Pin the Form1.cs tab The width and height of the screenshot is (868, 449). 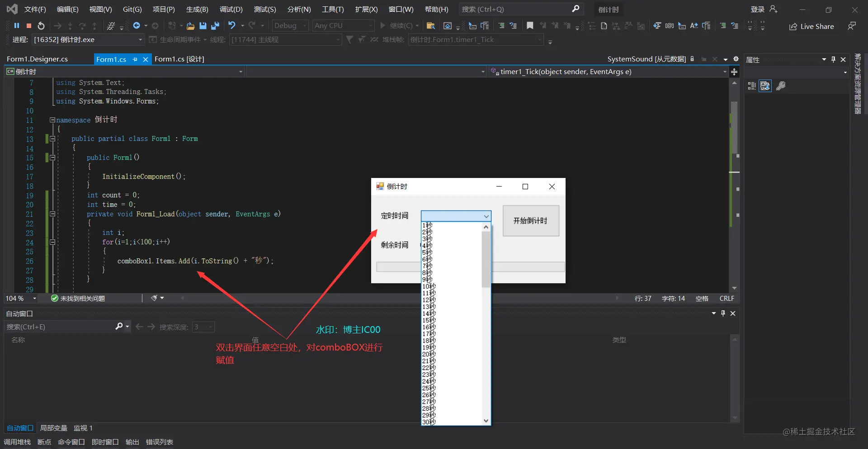click(x=135, y=59)
